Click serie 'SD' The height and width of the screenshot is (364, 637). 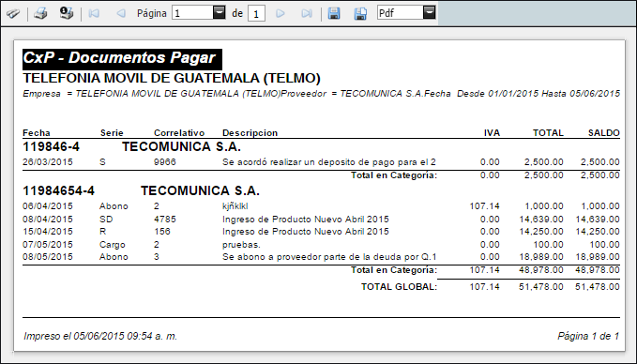click(x=106, y=220)
